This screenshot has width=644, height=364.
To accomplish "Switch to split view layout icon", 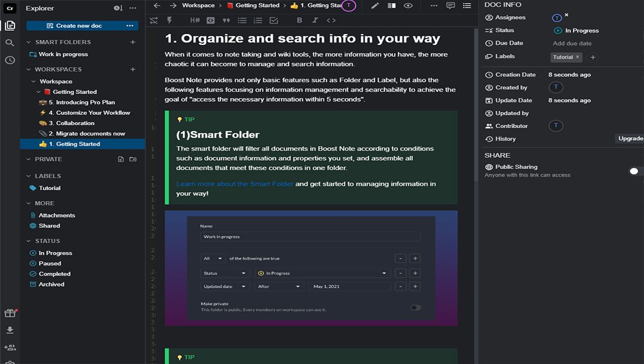I will click(391, 6).
